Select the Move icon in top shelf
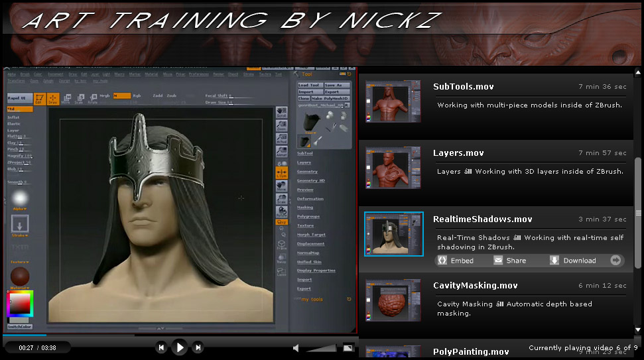Screen dimensions: 644x360 [66, 99]
